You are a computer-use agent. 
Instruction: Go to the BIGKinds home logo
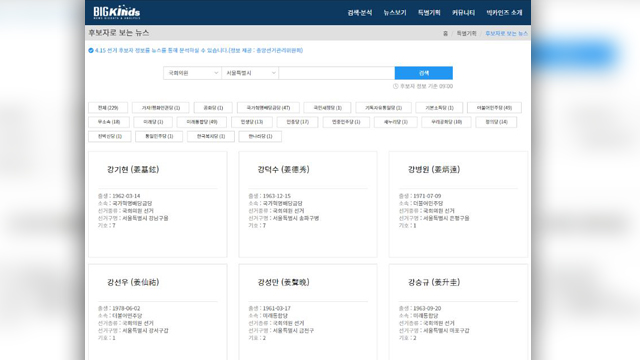click(117, 12)
